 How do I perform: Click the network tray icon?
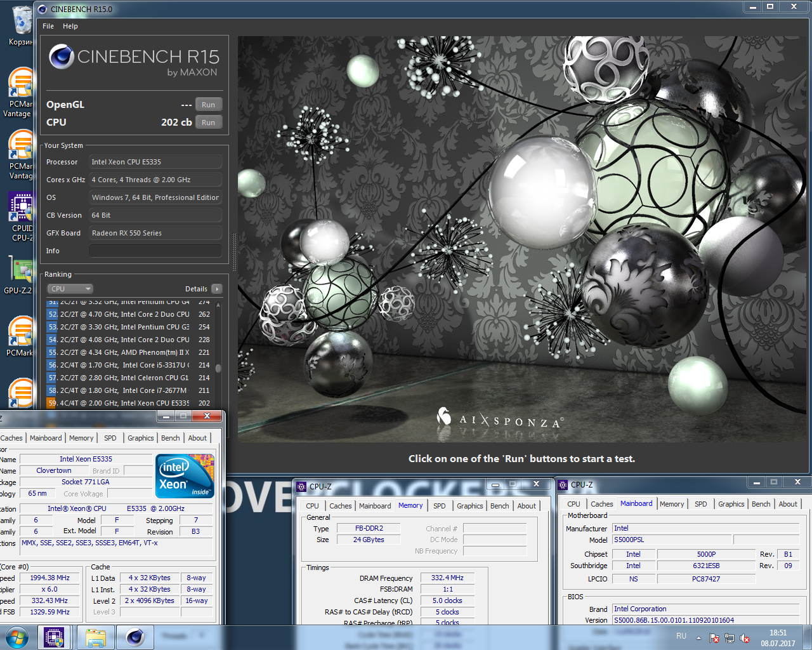point(730,638)
